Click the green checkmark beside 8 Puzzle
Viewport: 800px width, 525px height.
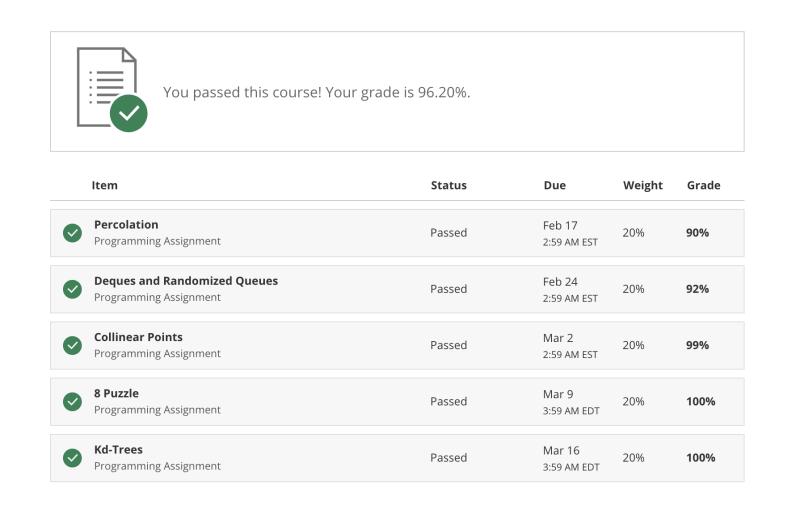click(72, 402)
